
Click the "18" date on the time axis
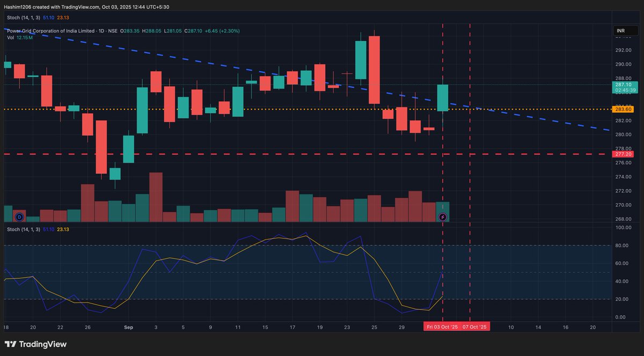5,327
